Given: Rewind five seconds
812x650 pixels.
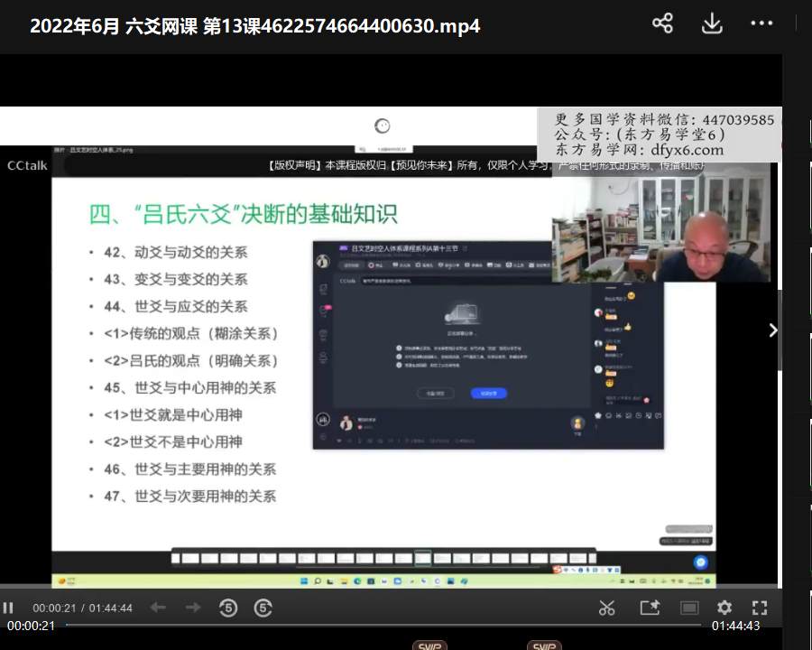Looking at the screenshot, I should (228, 608).
